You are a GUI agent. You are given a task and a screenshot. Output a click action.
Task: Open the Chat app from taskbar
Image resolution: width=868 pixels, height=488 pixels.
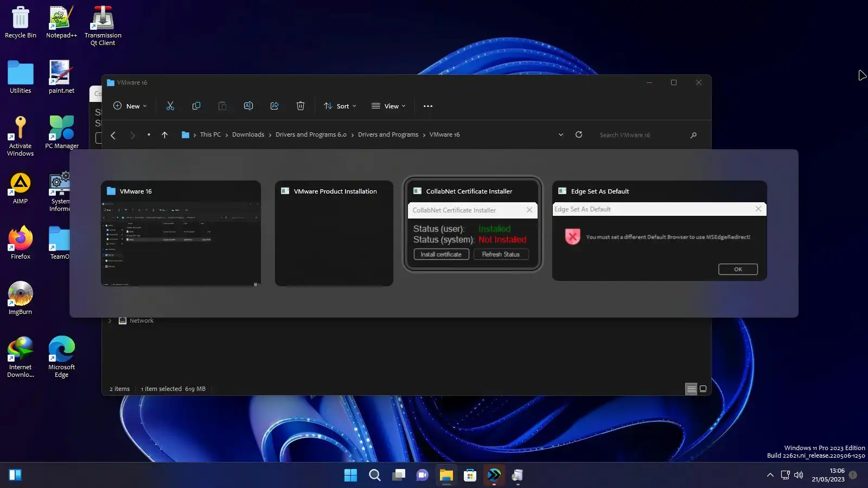pyautogui.click(x=422, y=476)
